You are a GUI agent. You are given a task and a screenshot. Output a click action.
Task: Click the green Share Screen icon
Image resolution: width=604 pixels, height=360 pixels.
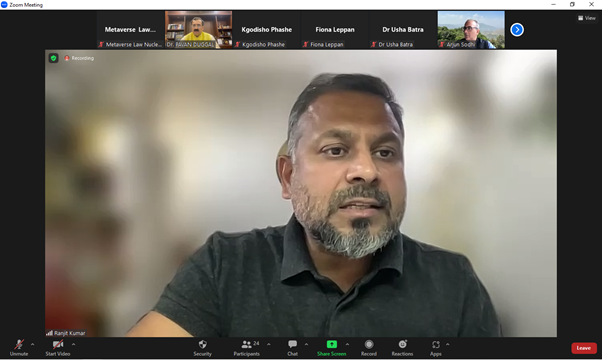332,344
